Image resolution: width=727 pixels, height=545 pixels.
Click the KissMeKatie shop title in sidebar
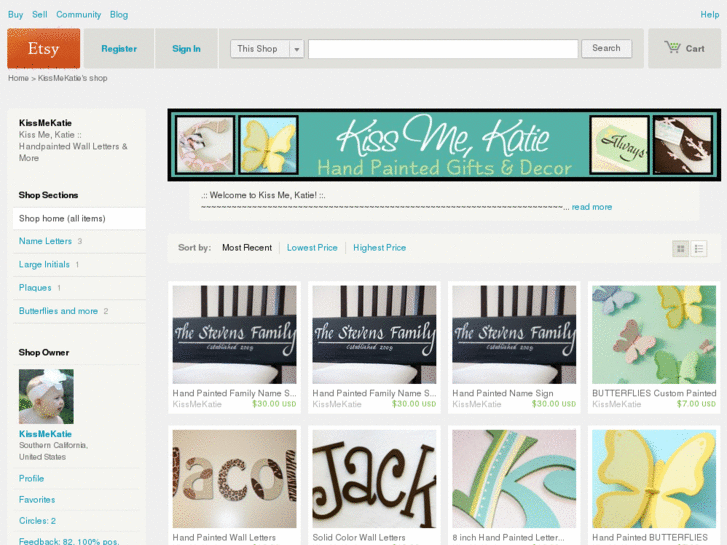45,123
